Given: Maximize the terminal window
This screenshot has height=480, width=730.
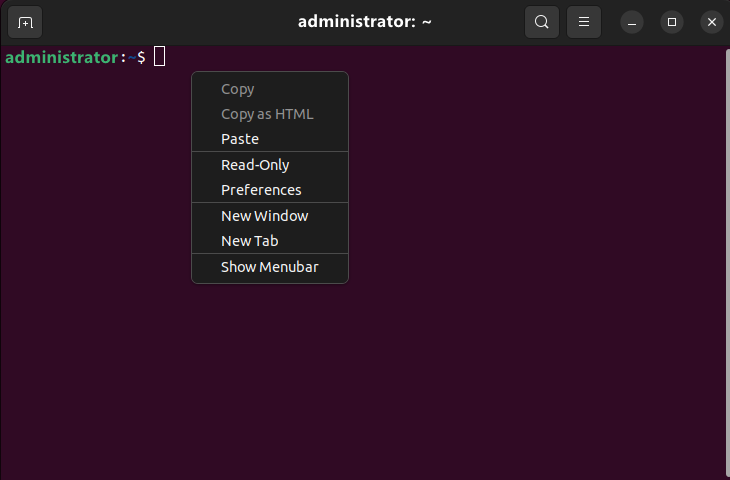Looking at the screenshot, I should (672, 22).
